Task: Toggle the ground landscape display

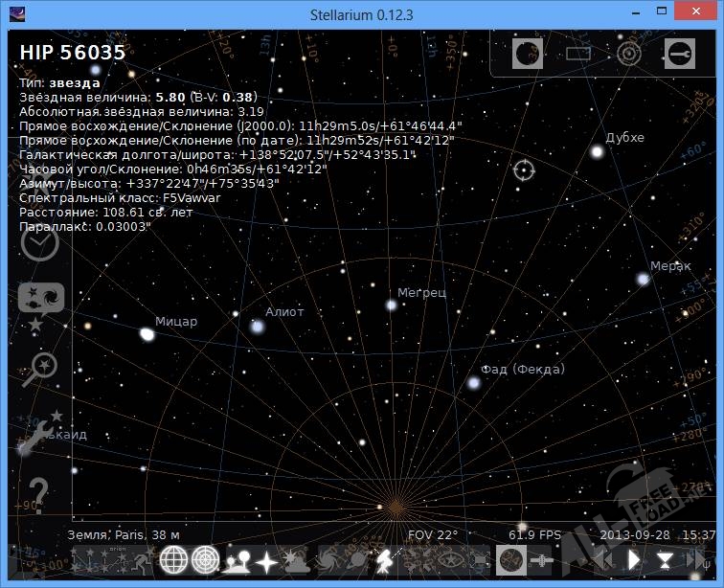Action: (236, 559)
